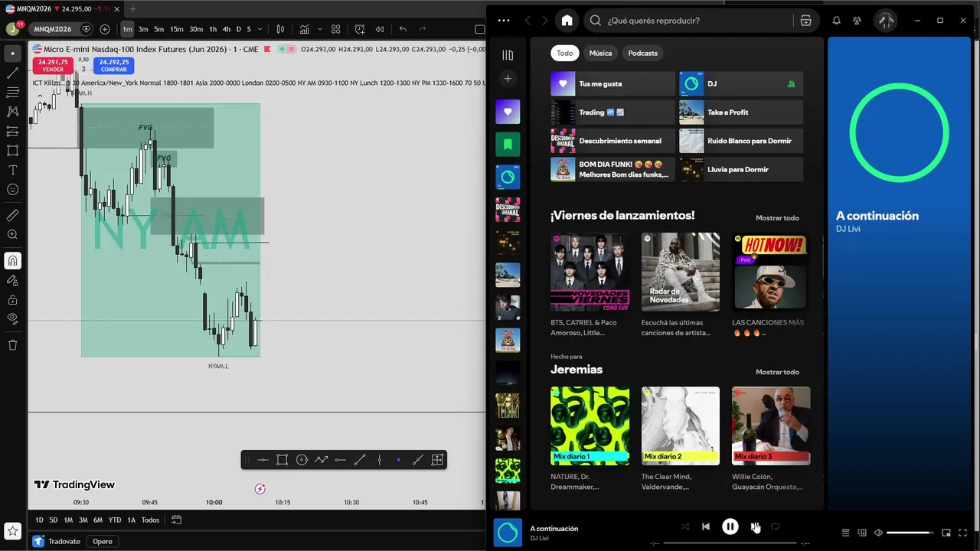
Task: Toggle lock all drawings in TradingView
Action: click(12, 300)
